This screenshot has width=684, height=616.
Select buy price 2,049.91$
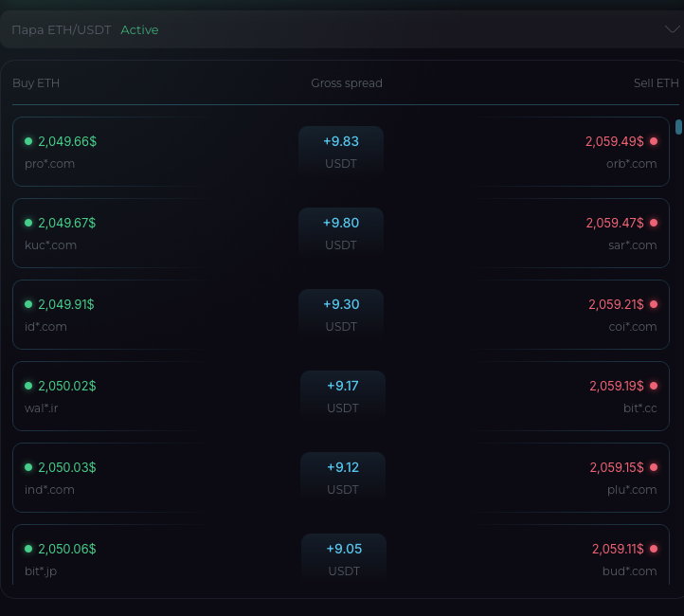click(x=66, y=304)
